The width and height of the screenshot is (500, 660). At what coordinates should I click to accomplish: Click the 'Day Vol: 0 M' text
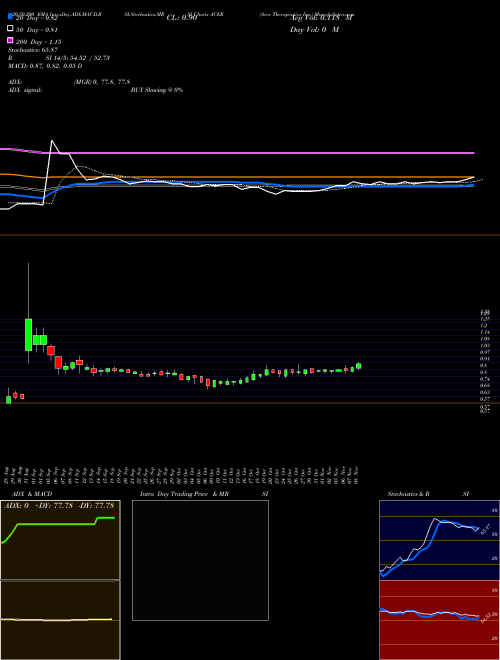[x=314, y=30]
